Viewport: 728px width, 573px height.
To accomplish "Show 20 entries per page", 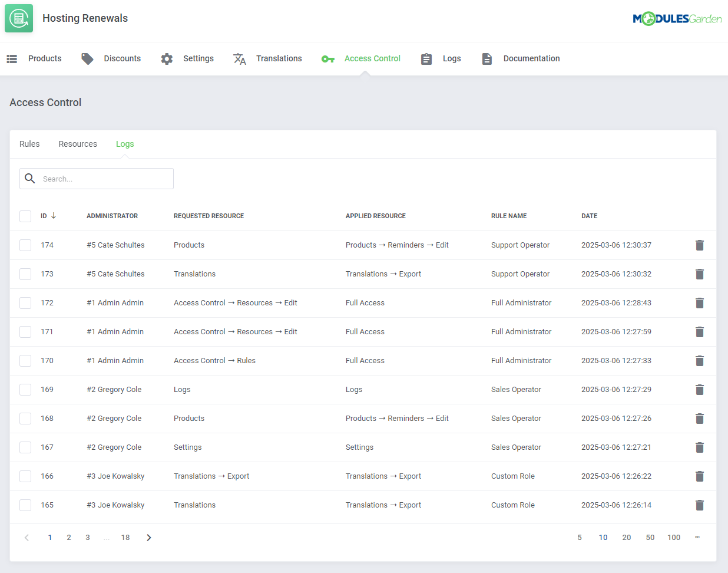I will pos(627,538).
